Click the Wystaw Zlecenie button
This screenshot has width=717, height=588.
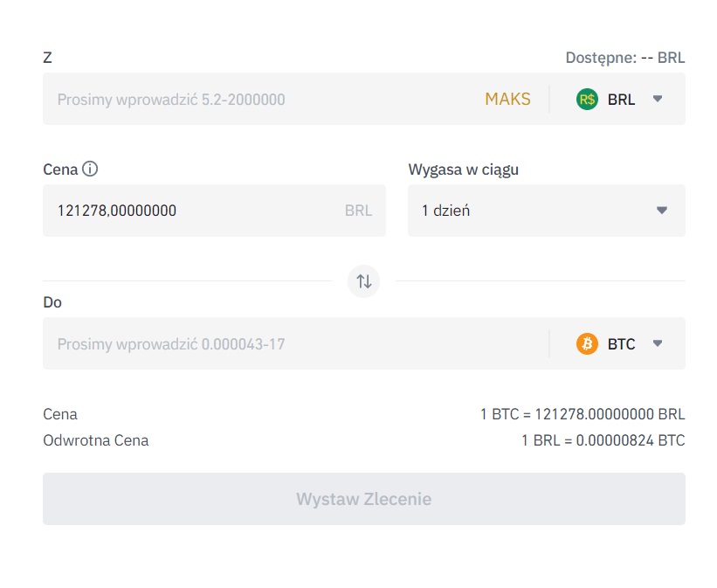(363, 499)
